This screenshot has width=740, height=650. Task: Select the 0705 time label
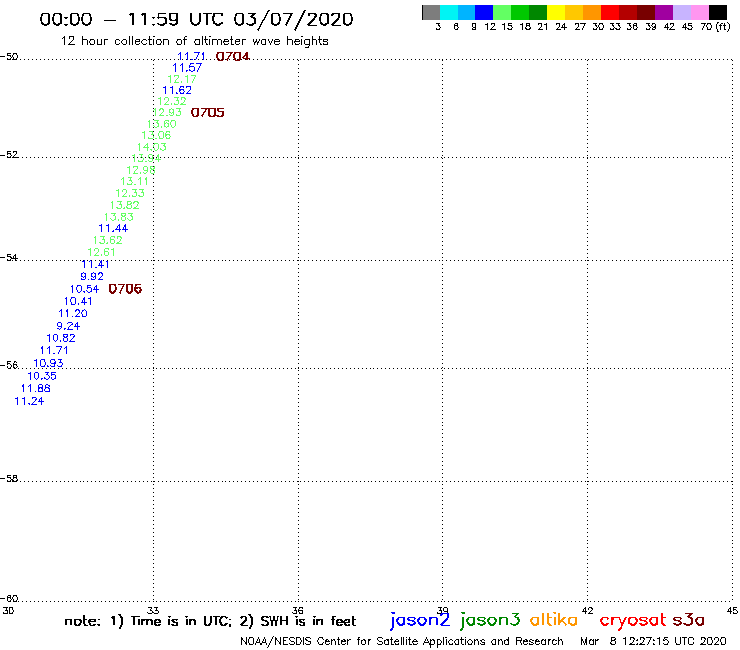pyautogui.click(x=208, y=113)
